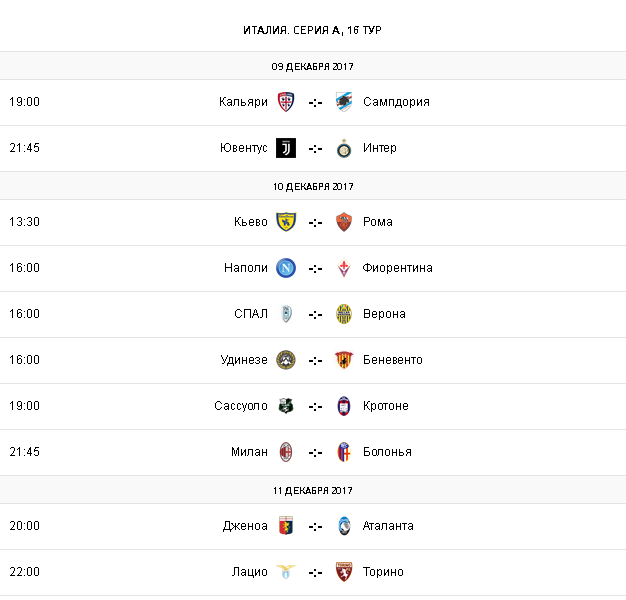This screenshot has width=626, height=600.
Task: Click the СПАЛ vs Верона 16:00 kickoff time
Action: pyautogui.click(x=24, y=314)
